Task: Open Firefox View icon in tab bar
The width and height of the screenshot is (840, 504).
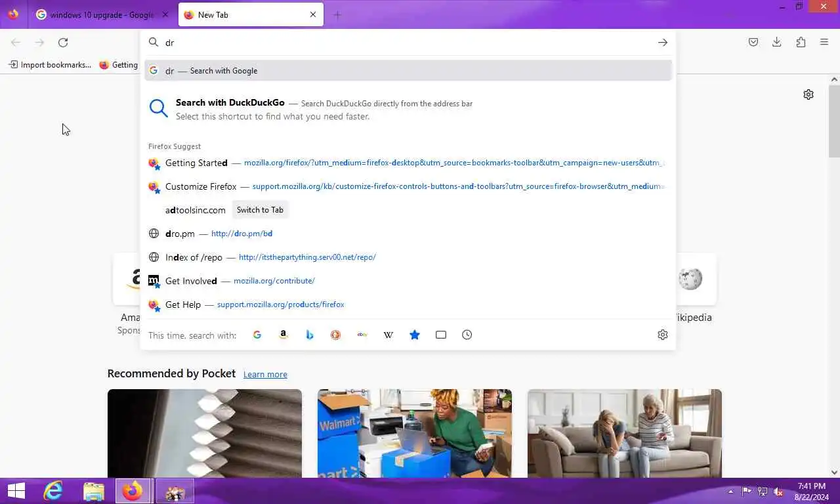Action: 13,14
